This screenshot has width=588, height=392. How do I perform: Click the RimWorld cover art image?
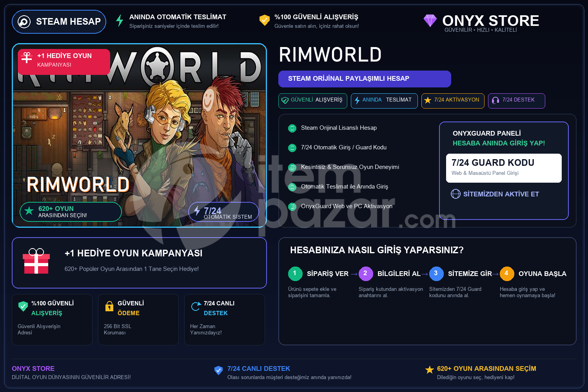[x=139, y=135]
